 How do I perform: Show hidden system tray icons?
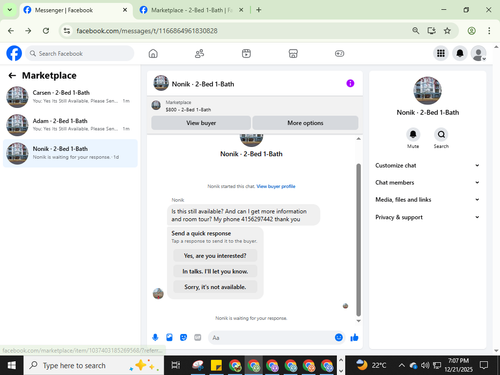[402, 365]
